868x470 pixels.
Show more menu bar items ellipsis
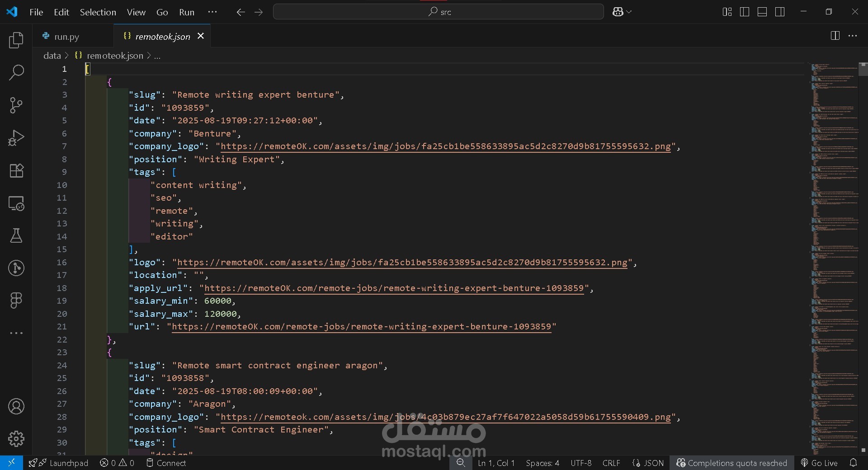[x=212, y=12]
